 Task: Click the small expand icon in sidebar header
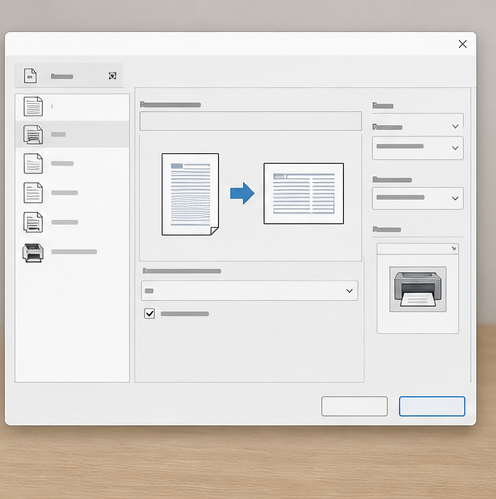[x=113, y=76]
